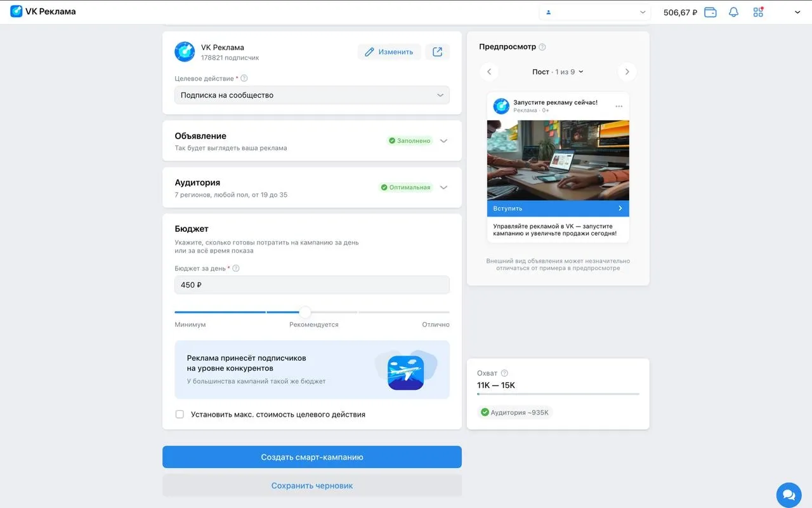Open the support chat bubble icon
Image resolution: width=812 pixels, height=508 pixels.
[x=789, y=495]
